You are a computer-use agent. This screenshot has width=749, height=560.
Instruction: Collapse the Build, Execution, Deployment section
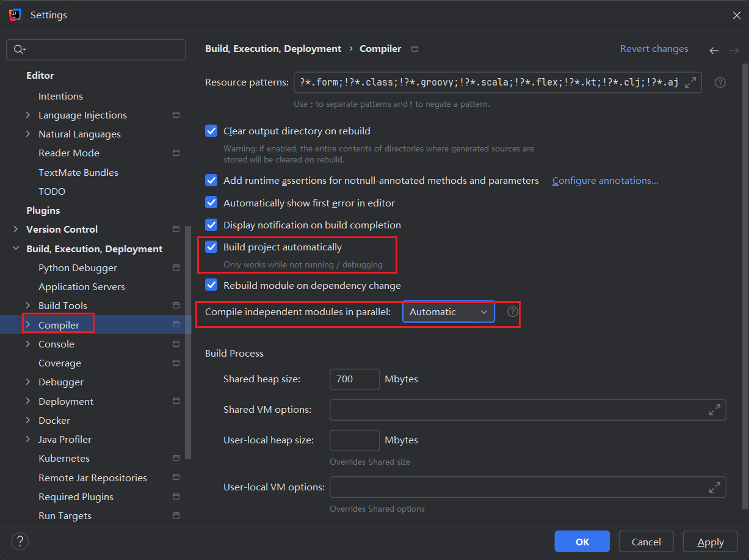(x=16, y=249)
